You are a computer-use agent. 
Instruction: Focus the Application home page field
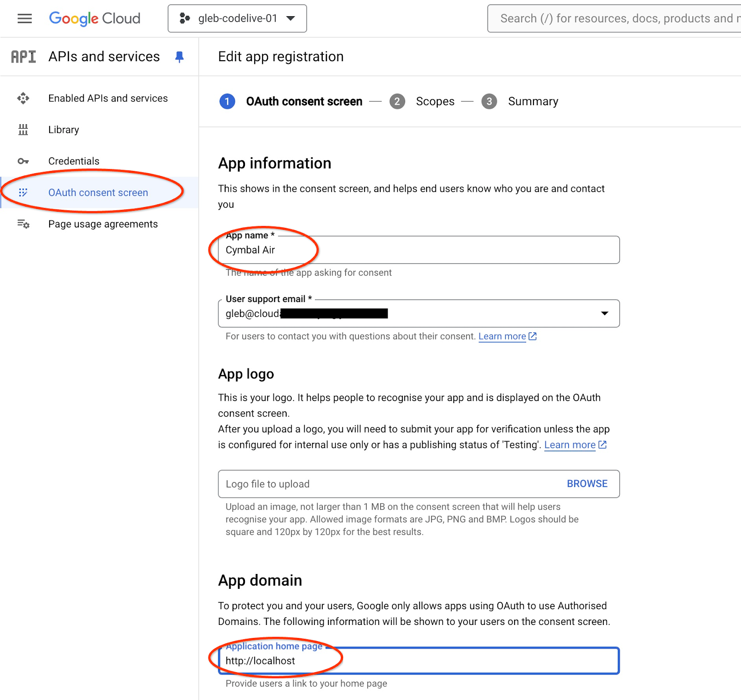tap(419, 661)
